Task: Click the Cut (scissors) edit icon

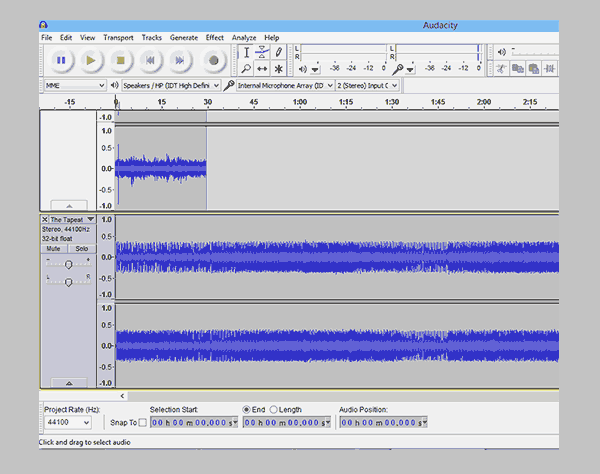Action: 501,69
